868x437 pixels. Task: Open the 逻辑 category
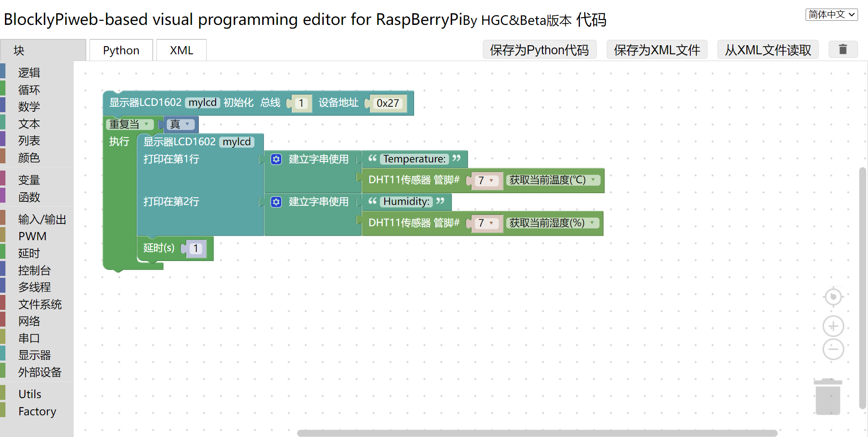click(37, 73)
